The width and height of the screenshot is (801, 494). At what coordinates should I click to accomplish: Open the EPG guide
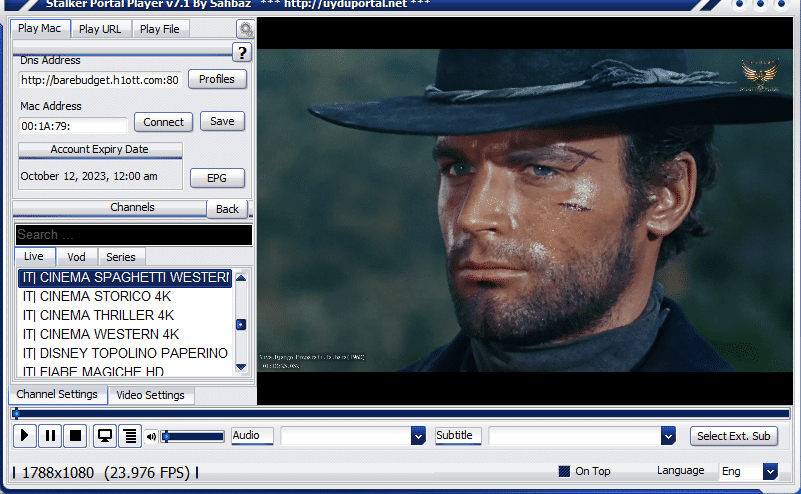(x=217, y=178)
